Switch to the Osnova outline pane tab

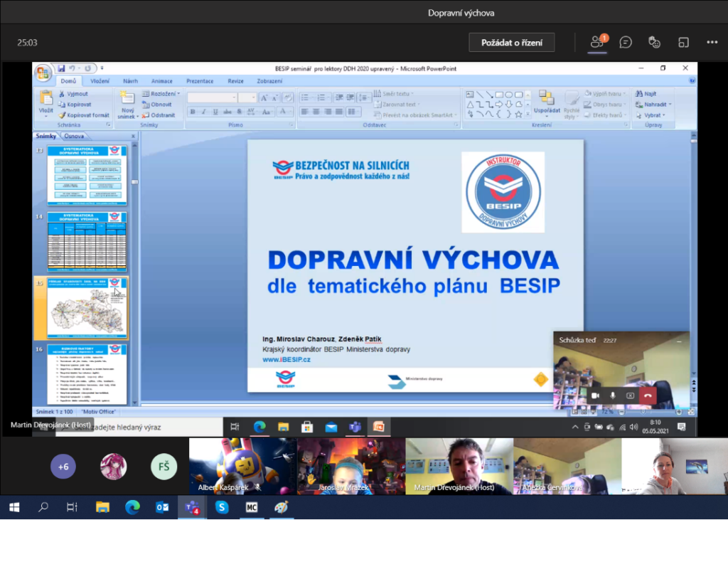(74, 136)
